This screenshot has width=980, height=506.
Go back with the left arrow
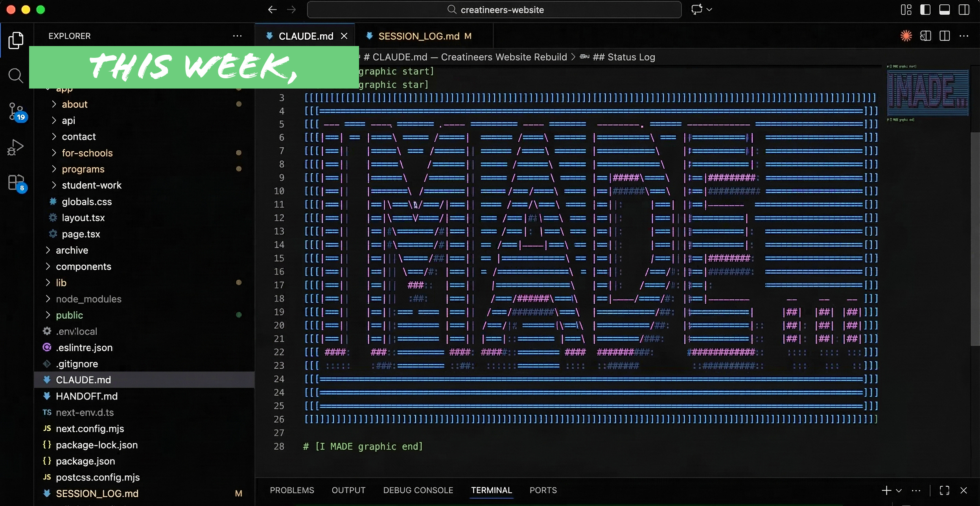click(x=272, y=10)
